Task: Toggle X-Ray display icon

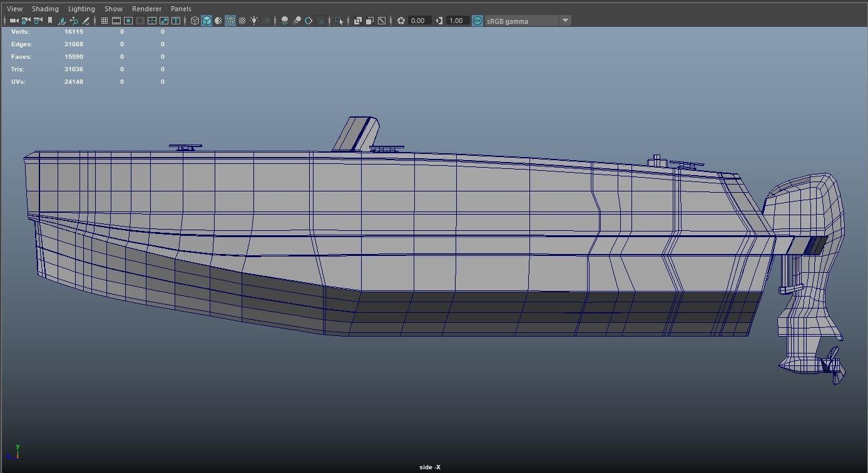Action: [x=358, y=21]
